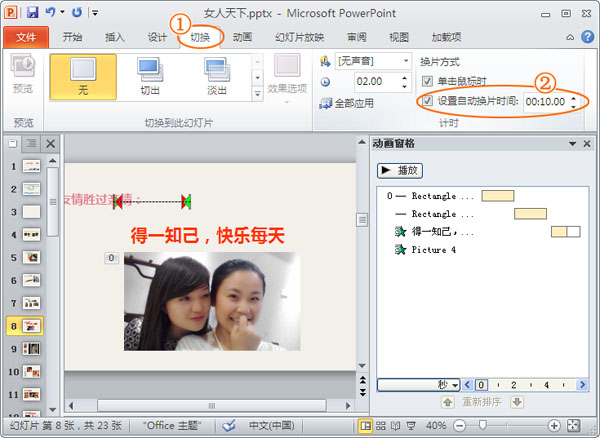Switch to the 设计 ribbon tab
600x438 pixels.
click(x=157, y=37)
